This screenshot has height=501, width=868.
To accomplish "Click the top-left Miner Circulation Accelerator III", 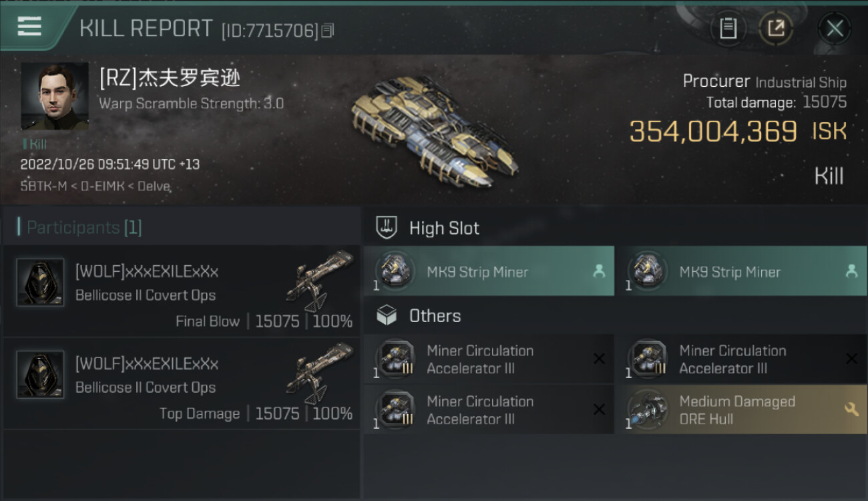I will (x=489, y=359).
